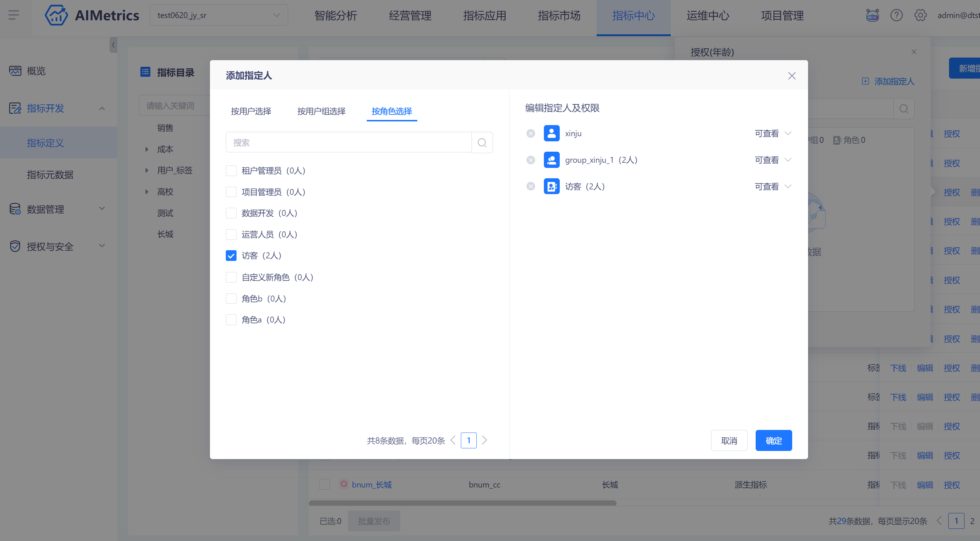Check the 租户管理员 role checkbox
The width and height of the screenshot is (980, 541).
tap(231, 171)
